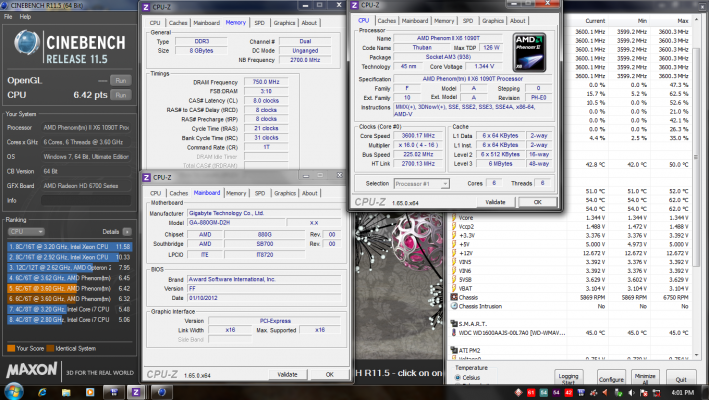
Task: Click the GA-880GM-D2H model field
Action: point(236,222)
